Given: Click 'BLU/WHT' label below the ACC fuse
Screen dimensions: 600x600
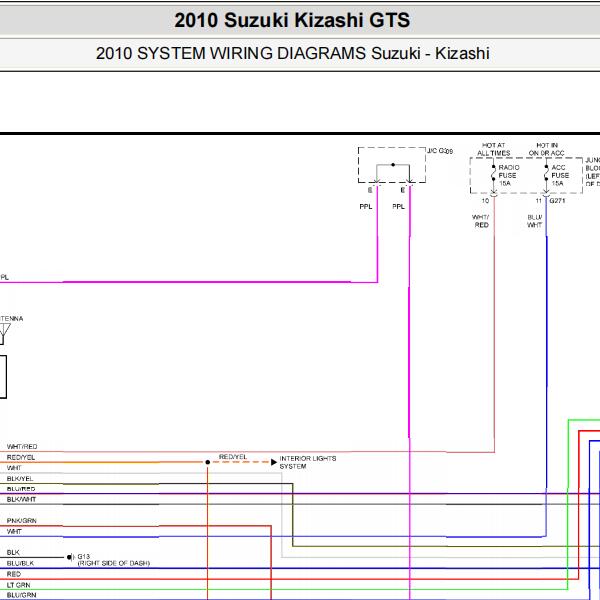Looking at the screenshot, I should pos(535,221).
